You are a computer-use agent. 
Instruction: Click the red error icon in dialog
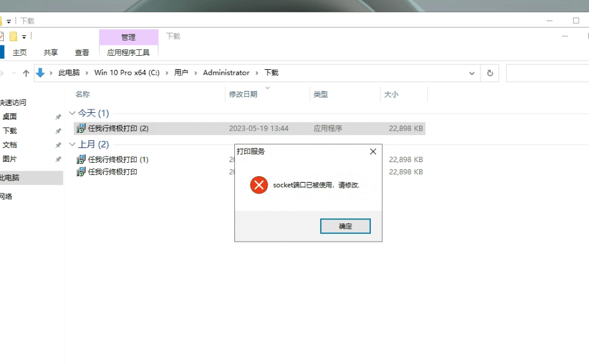259,185
